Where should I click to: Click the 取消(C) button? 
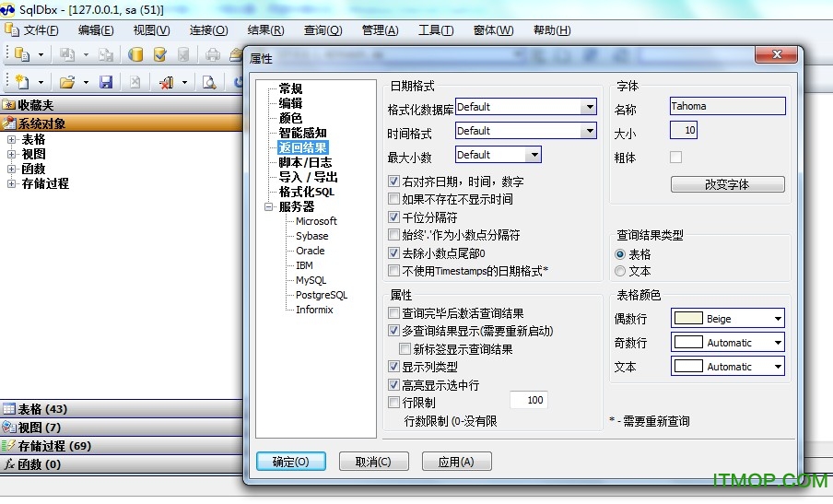(373, 462)
